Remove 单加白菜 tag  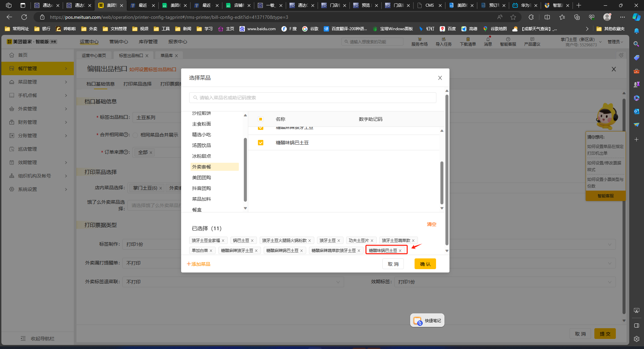coord(211,251)
